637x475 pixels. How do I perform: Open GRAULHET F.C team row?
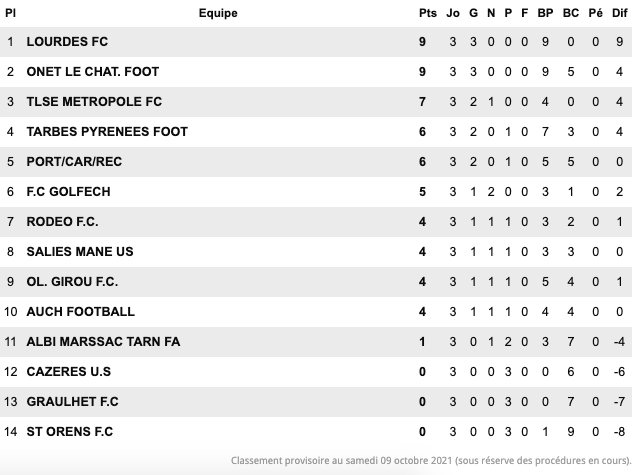click(x=73, y=402)
